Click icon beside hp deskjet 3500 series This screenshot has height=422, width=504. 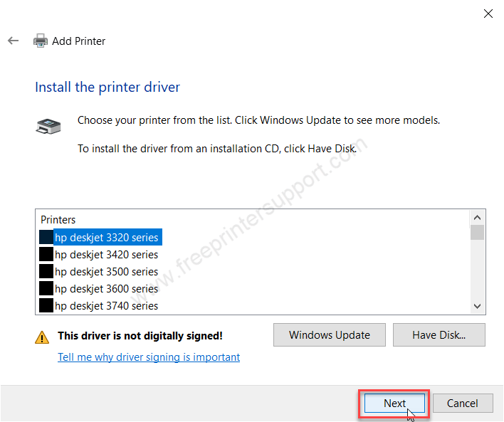[46, 271]
